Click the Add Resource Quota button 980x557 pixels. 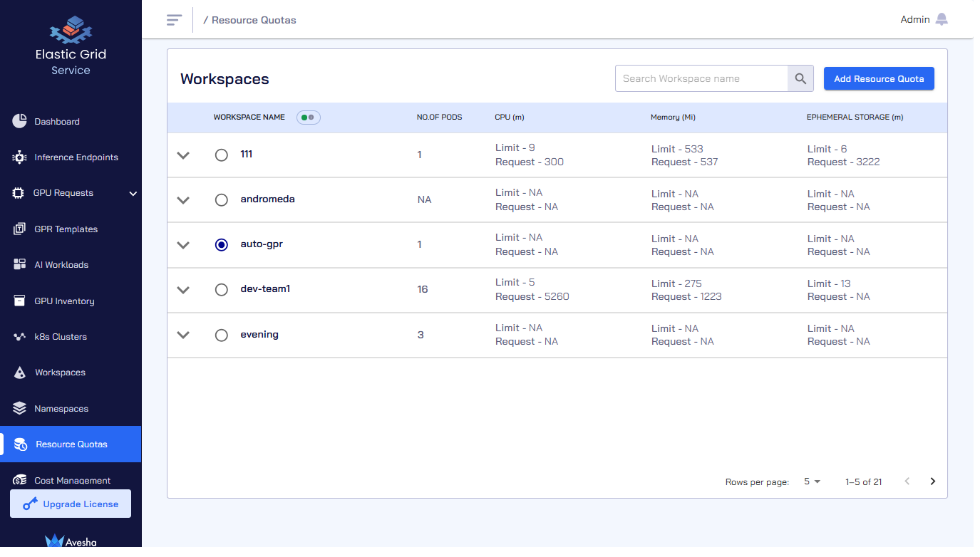point(879,79)
